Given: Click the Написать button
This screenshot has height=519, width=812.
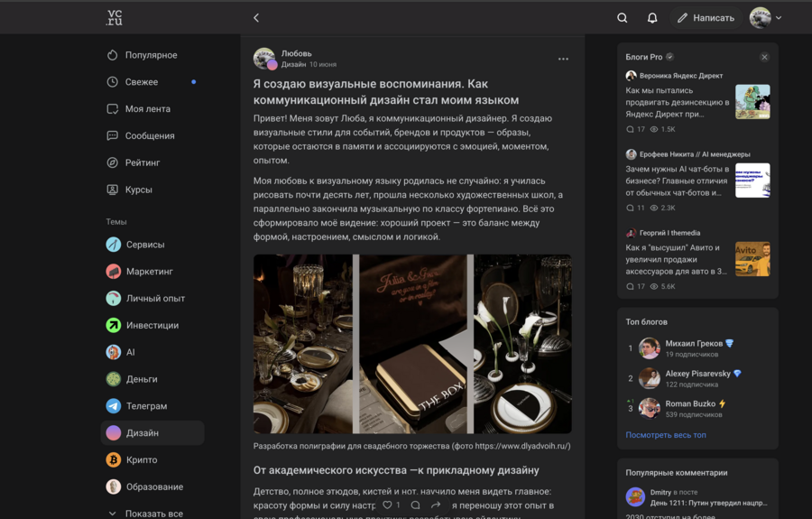Looking at the screenshot, I should pyautogui.click(x=706, y=18).
